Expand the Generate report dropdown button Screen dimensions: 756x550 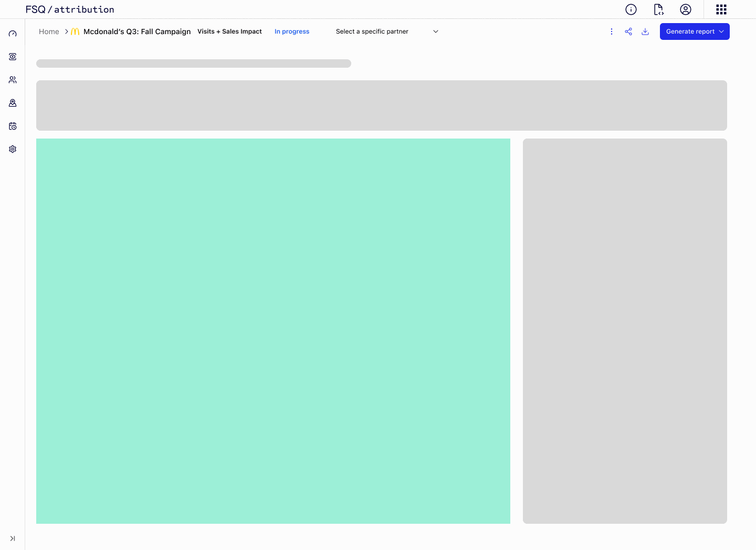[694, 31]
